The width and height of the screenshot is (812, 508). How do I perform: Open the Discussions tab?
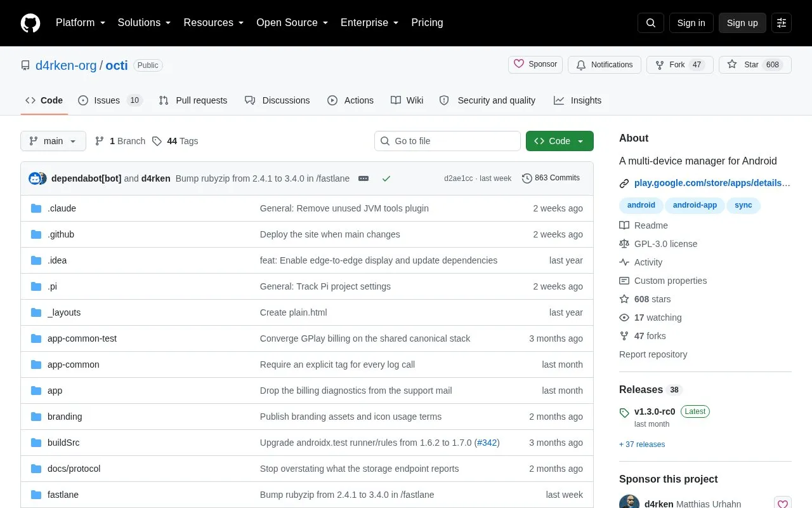[x=277, y=100]
